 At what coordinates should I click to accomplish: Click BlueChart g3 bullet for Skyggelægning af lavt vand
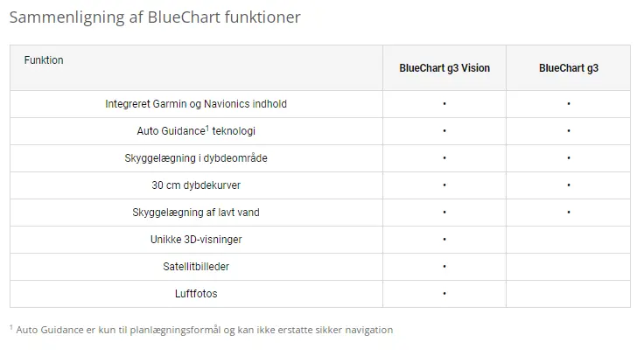click(x=569, y=213)
